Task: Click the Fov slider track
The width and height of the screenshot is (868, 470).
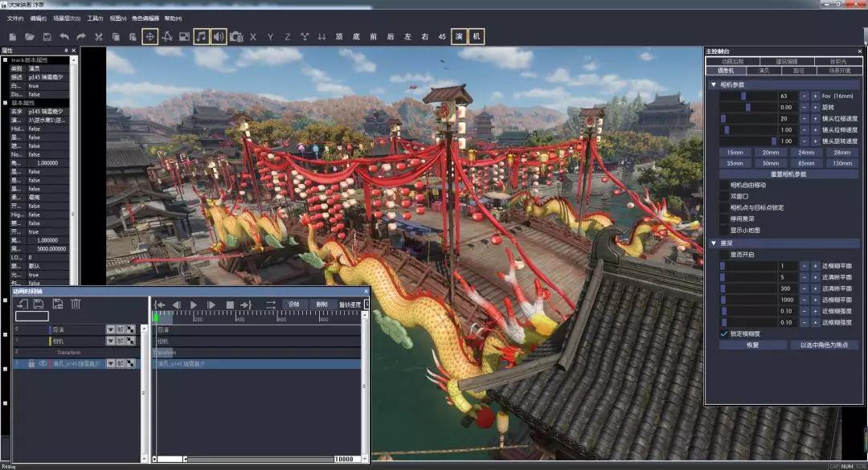Action: 747,96
